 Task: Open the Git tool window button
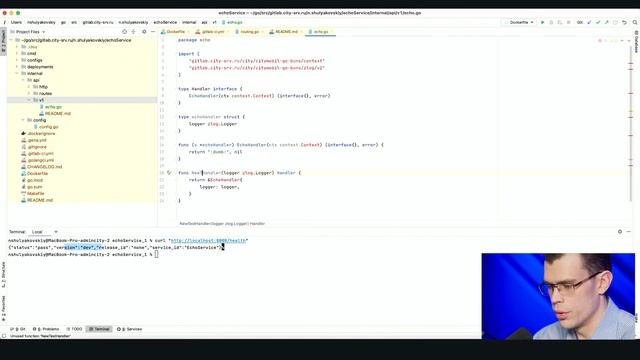coord(18,329)
